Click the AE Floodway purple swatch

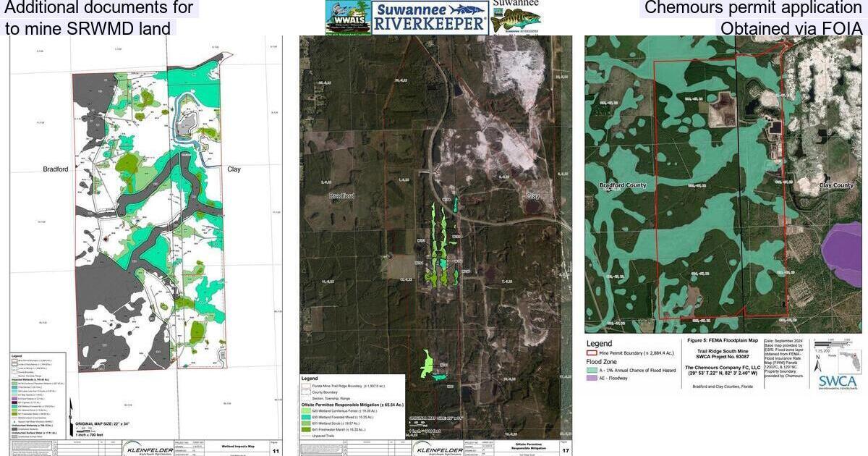click(592, 377)
